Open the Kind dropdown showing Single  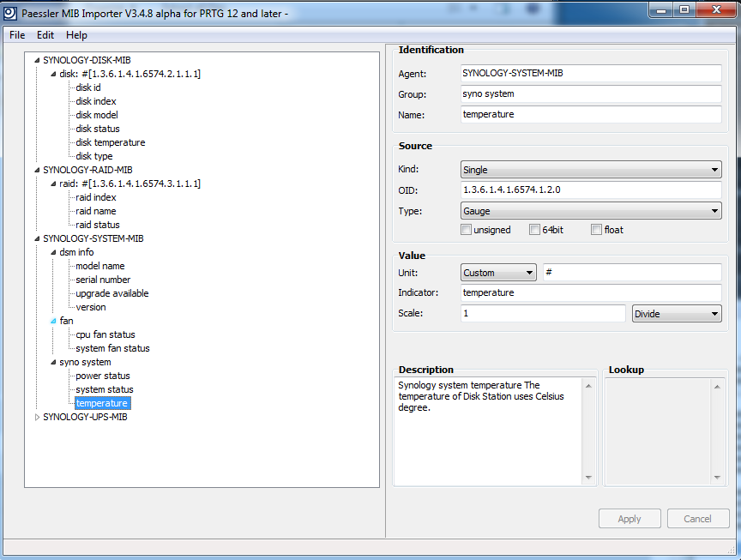pyautogui.click(x=591, y=170)
